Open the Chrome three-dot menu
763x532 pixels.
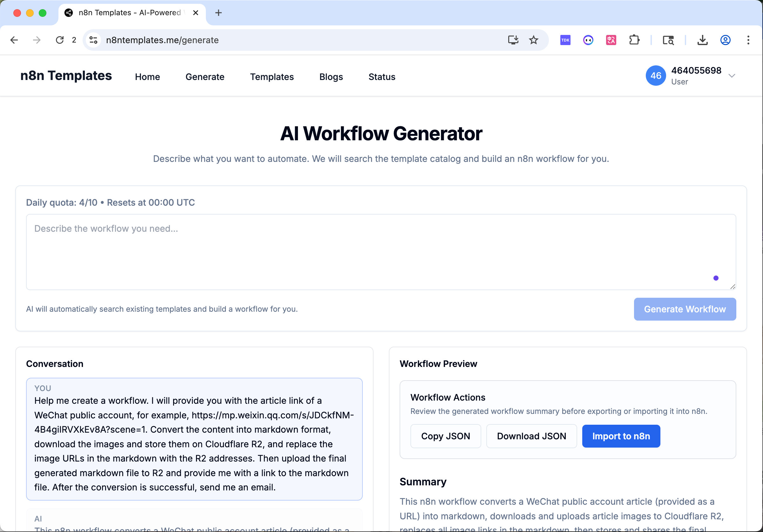(x=748, y=40)
